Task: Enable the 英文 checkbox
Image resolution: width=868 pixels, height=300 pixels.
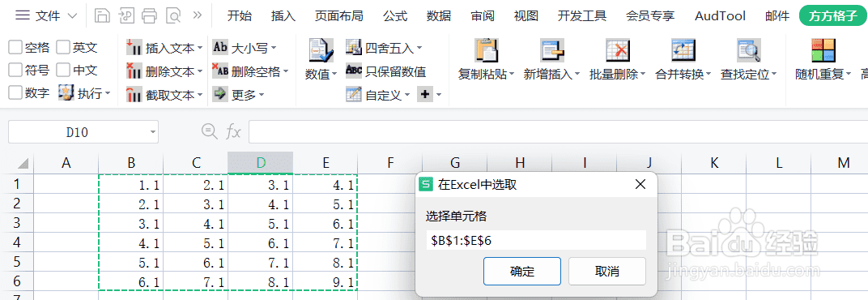Action: 64,48
